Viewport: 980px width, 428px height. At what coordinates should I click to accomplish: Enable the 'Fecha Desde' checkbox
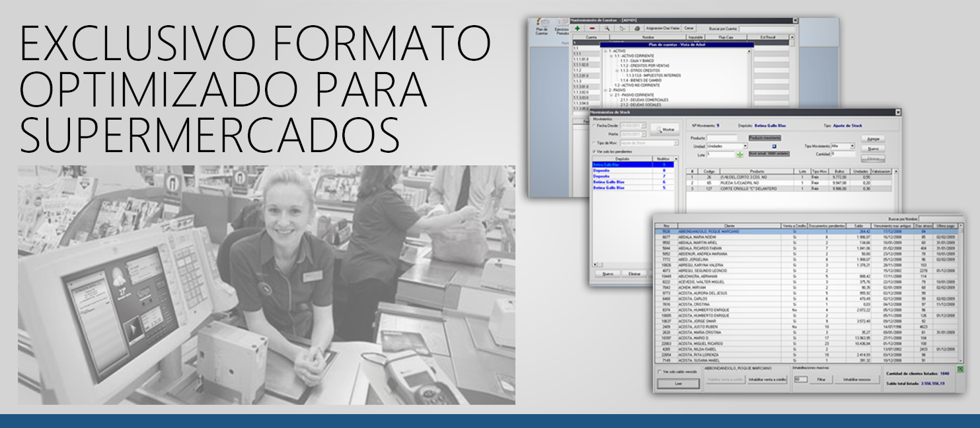click(x=594, y=125)
